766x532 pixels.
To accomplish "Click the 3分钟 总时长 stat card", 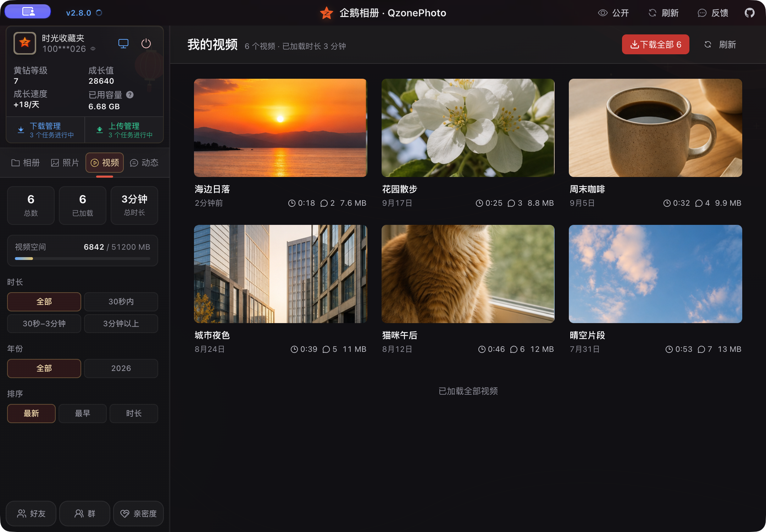I will (x=134, y=205).
